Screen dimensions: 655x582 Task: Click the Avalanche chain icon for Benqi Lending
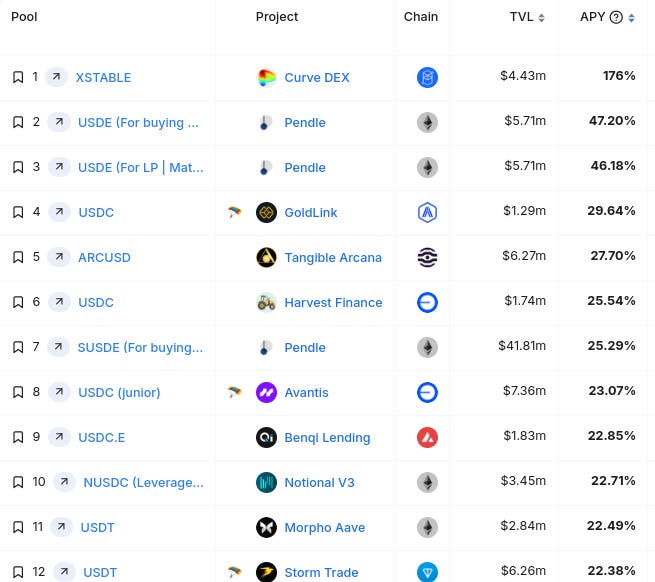[x=427, y=437]
